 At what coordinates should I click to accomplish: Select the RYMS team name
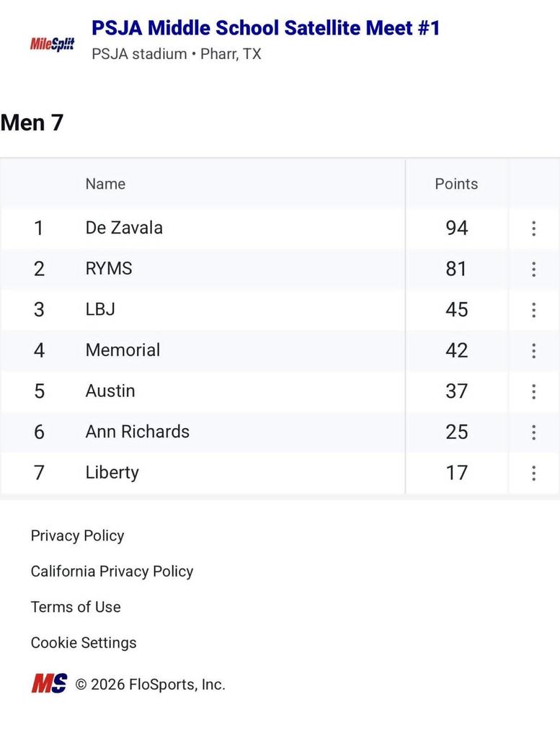tap(109, 269)
